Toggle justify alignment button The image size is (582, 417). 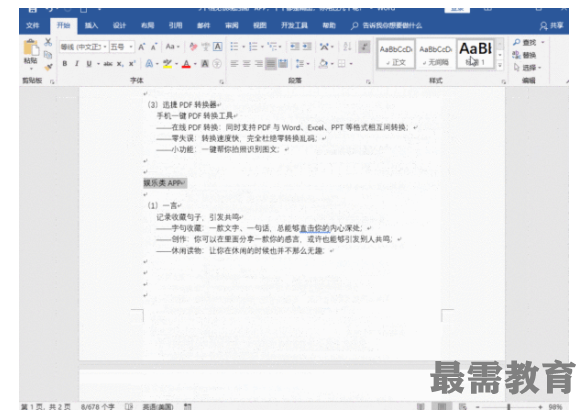tap(271, 64)
